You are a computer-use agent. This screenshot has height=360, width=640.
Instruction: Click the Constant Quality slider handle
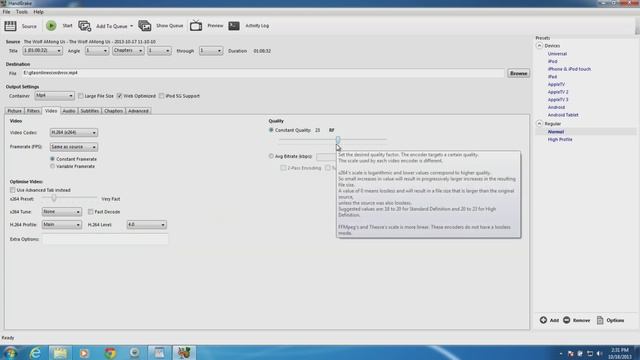pos(338,140)
